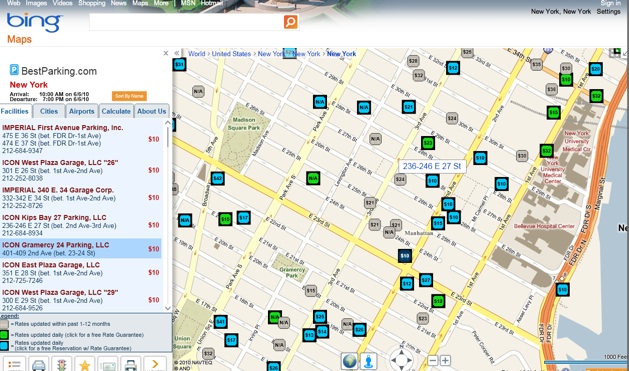Open the Calculate tab

[116, 111]
